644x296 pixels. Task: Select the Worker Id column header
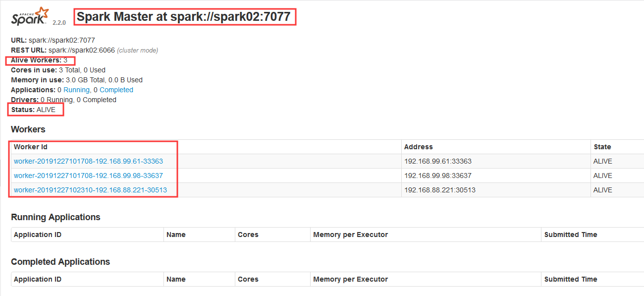pyautogui.click(x=30, y=146)
